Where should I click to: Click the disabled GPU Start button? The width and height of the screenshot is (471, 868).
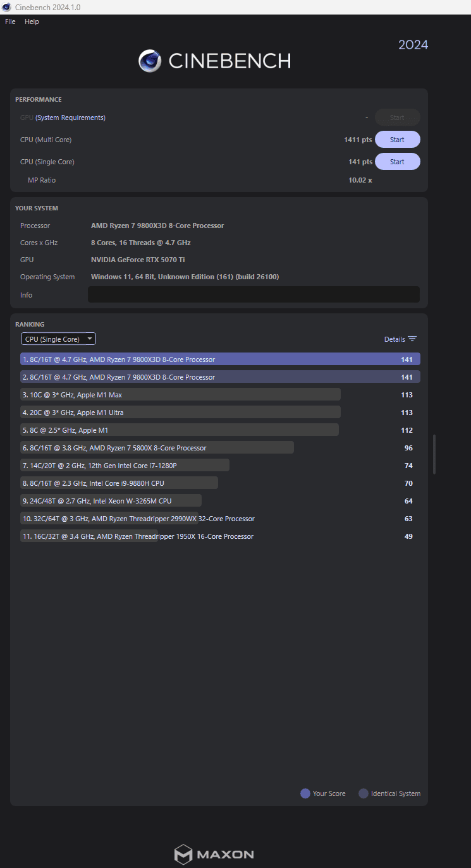[398, 118]
